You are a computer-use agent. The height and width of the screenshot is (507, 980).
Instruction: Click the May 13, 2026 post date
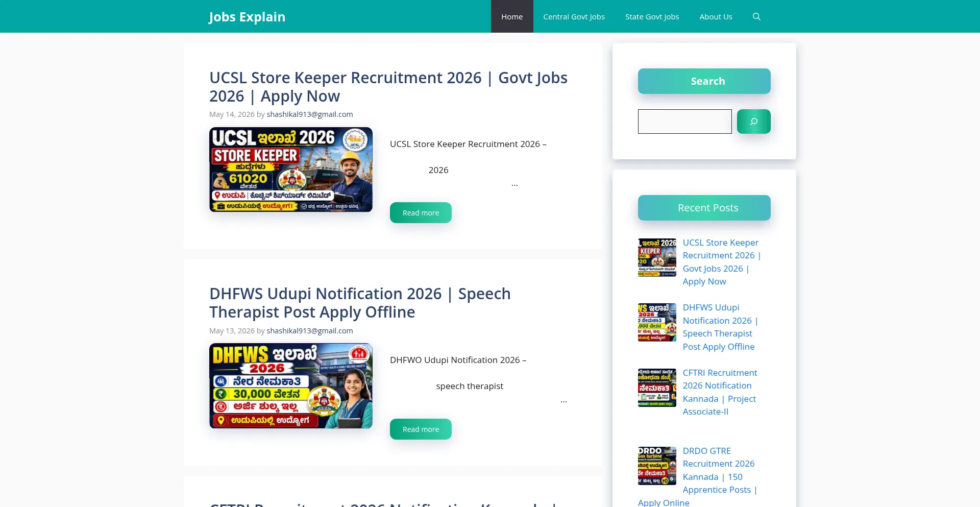pyautogui.click(x=232, y=331)
